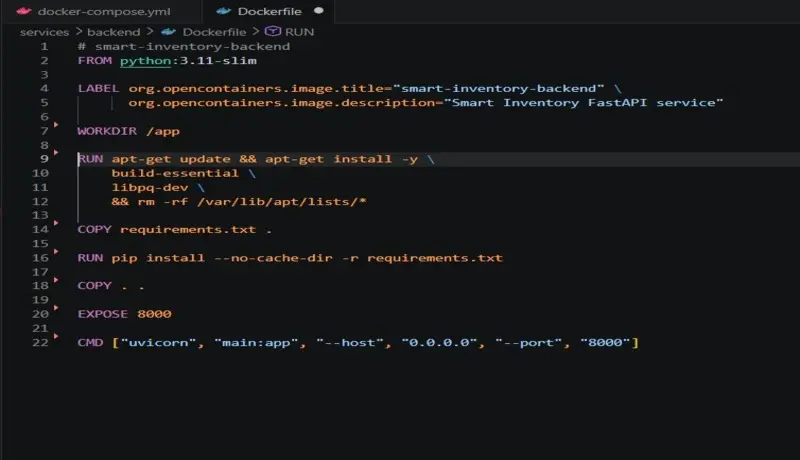This screenshot has width=800, height=460.
Task: Open the services breadcrumb
Action: click(x=44, y=32)
